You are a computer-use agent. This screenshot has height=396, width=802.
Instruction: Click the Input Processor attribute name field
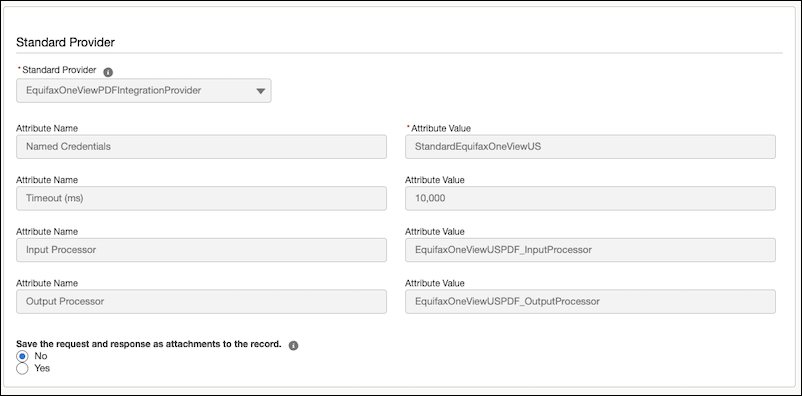(202, 250)
